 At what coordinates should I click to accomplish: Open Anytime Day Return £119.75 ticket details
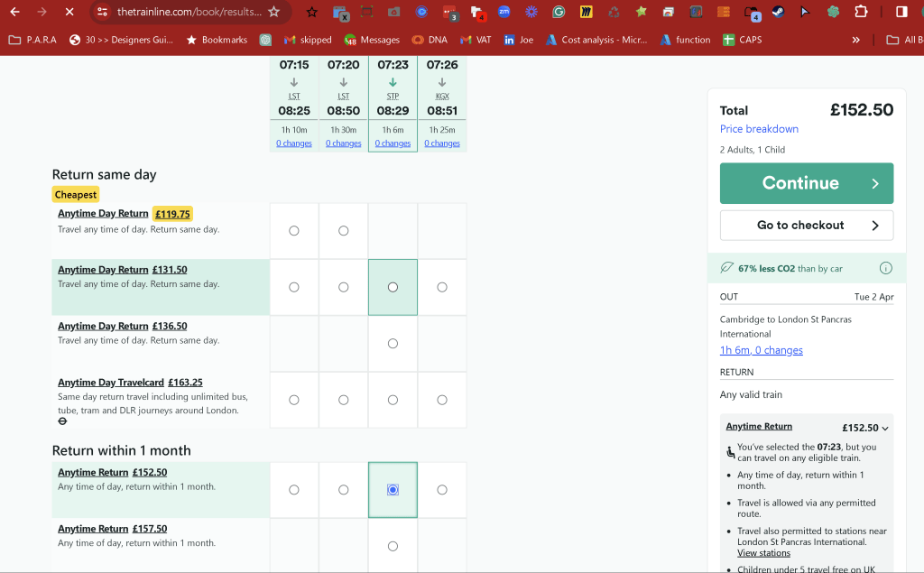point(103,213)
